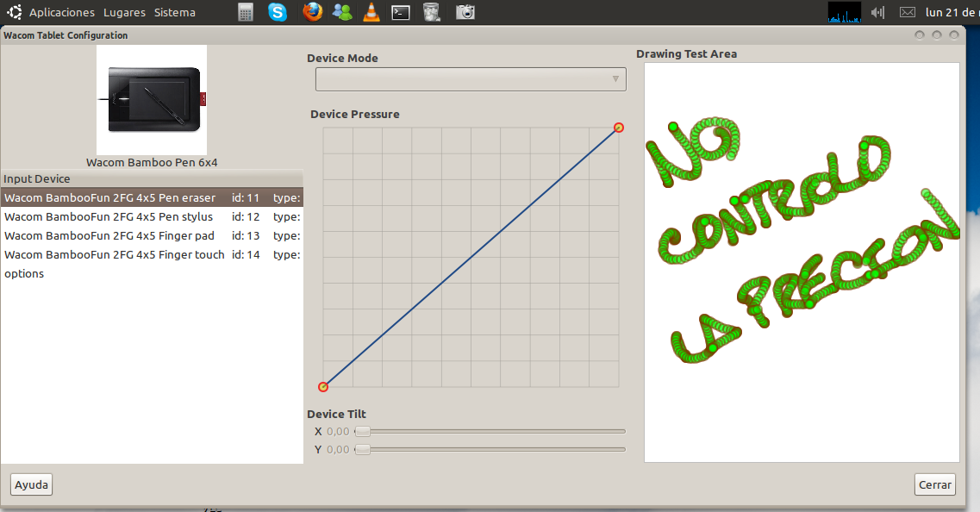
Task: Select Wacom BambooFun Finger pad row
Action: coord(152,235)
